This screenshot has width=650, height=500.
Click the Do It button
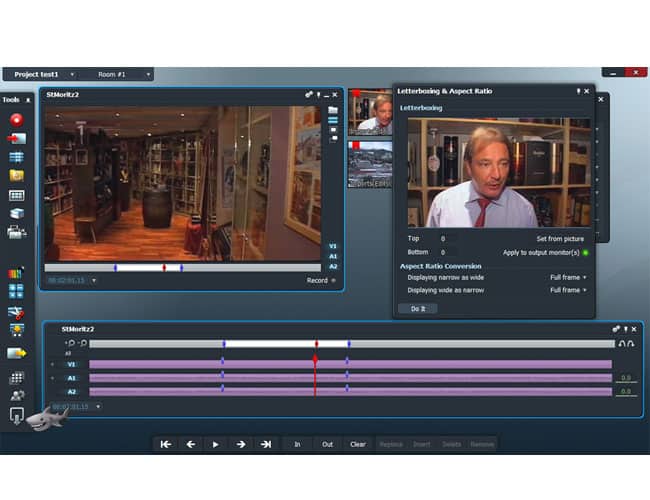417,309
